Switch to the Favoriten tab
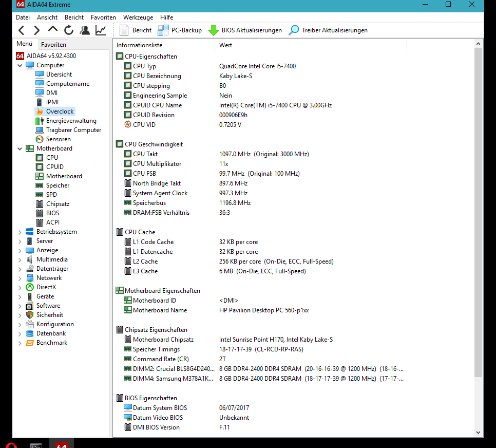Viewport: 496px width, 448px height. 53,45
